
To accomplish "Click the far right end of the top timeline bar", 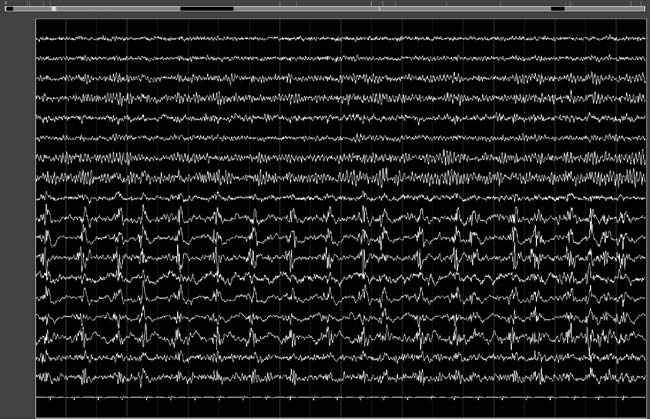I will click(x=642, y=8).
